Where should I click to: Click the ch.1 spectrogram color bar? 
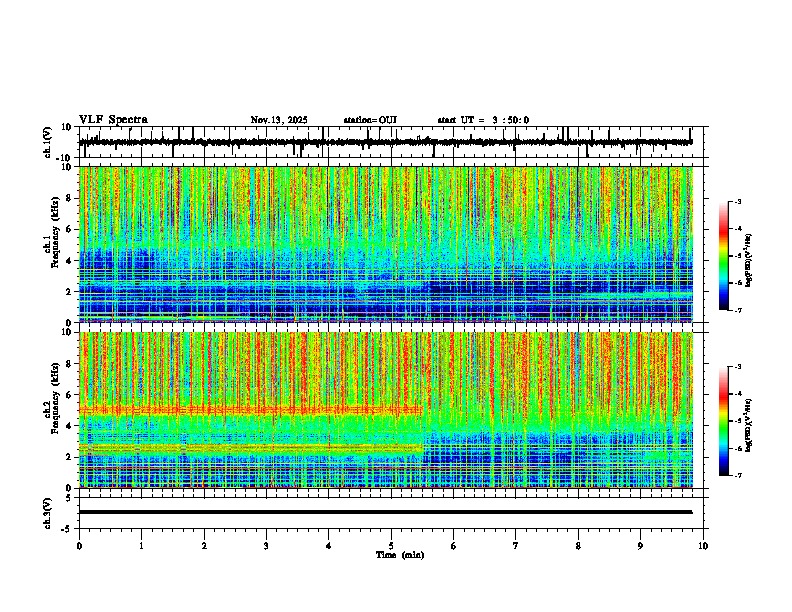point(724,256)
